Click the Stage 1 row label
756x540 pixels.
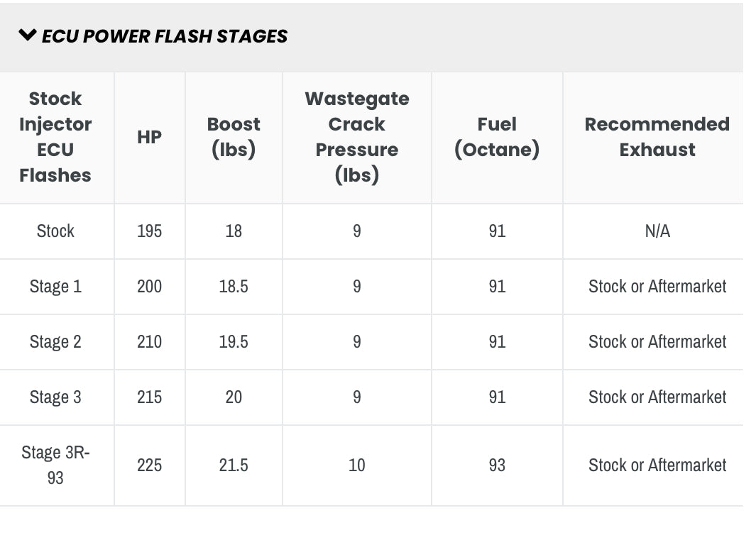click(x=55, y=287)
